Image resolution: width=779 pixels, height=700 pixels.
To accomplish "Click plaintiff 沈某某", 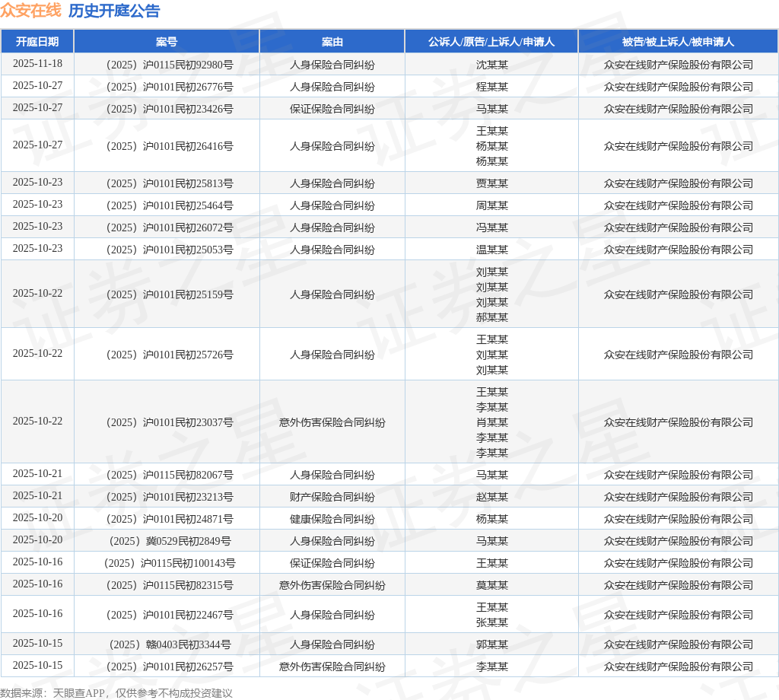I will [x=492, y=65].
